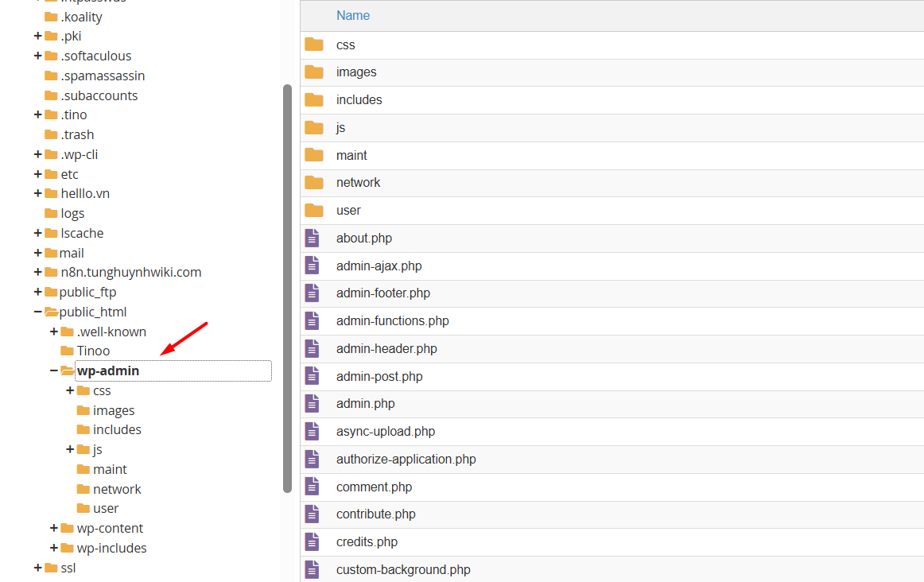Collapse the wp-admin tree folder
This screenshot has height=582, width=924.
pyautogui.click(x=54, y=371)
